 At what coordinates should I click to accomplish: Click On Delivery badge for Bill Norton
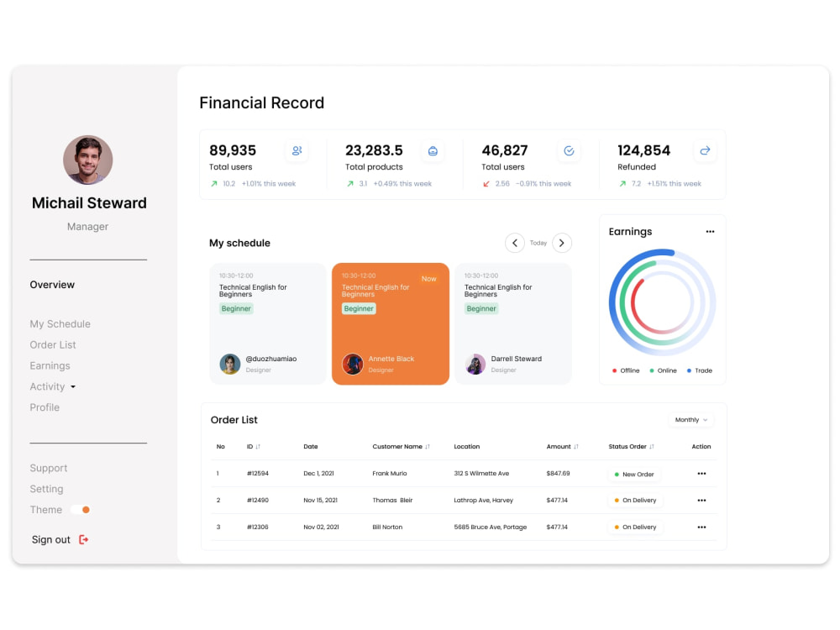[x=635, y=528]
